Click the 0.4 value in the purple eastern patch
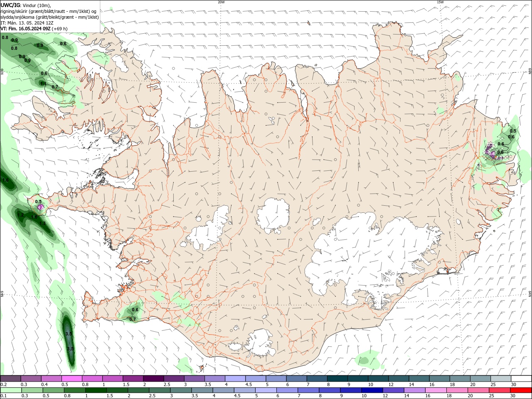 point(492,154)
